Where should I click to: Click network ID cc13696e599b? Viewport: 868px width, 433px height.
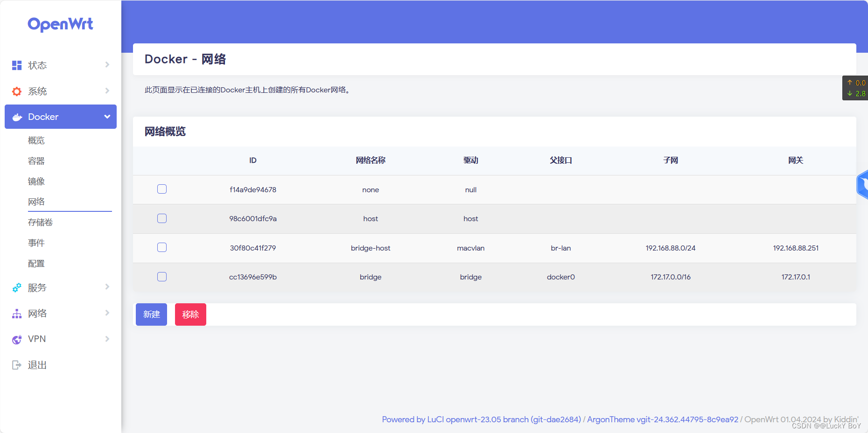tap(253, 277)
